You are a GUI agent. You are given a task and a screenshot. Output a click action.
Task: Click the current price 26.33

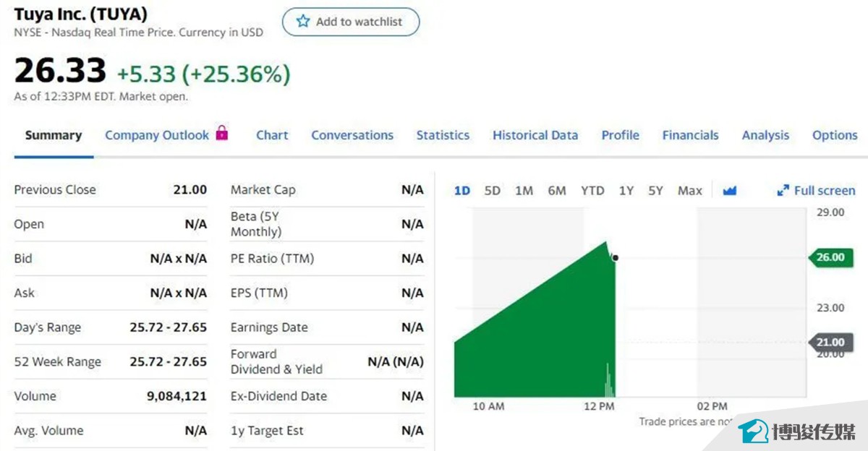click(x=60, y=71)
